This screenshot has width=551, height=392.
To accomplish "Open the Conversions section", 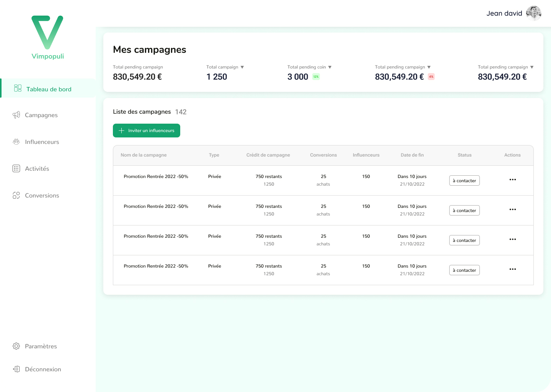I will tap(42, 195).
